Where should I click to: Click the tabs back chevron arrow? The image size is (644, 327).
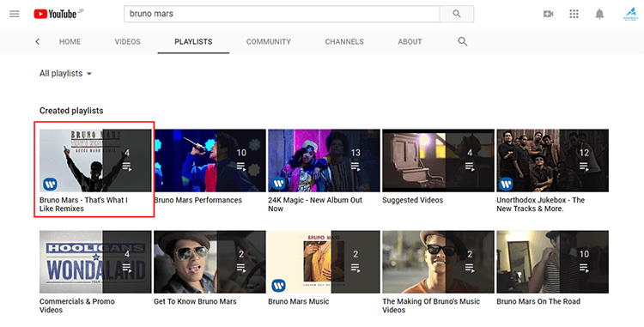click(38, 41)
